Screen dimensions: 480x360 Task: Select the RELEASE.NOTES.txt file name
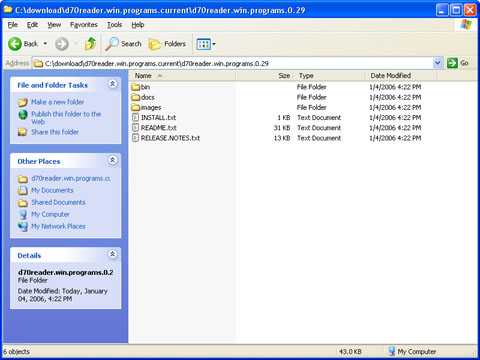pyautogui.click(x=170, y=138)
